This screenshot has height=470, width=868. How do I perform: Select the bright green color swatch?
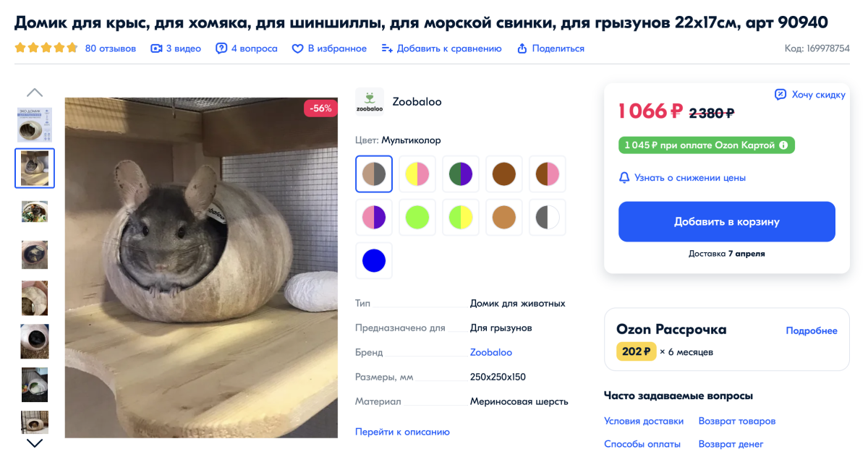click(417, 218)
